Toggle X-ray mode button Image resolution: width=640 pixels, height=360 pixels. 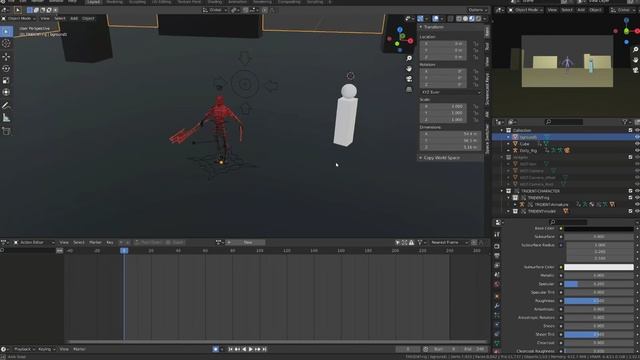tap(451, 18)
